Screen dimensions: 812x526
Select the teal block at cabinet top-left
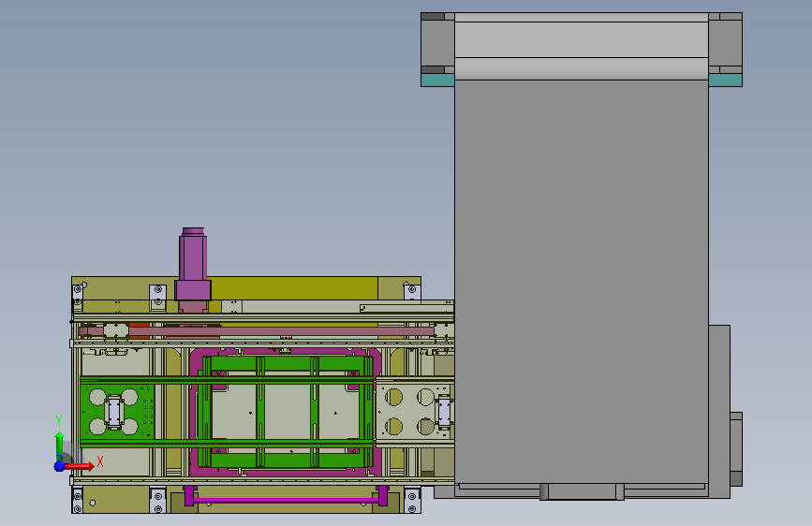tap(437, 80)
